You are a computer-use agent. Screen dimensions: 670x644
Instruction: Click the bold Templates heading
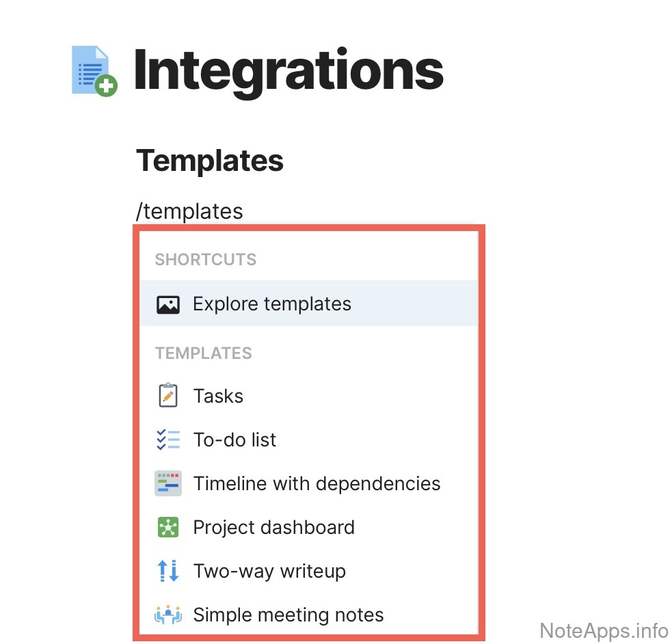pos(210,161)
